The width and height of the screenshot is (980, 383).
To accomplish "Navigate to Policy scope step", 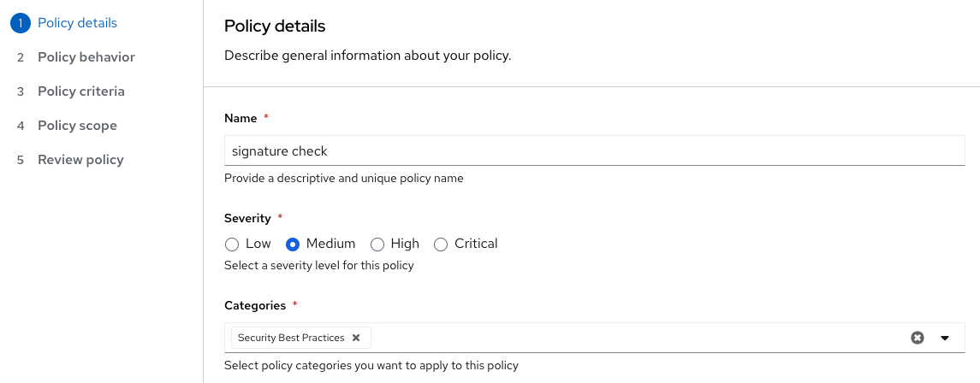I will [x=77, y=126].
